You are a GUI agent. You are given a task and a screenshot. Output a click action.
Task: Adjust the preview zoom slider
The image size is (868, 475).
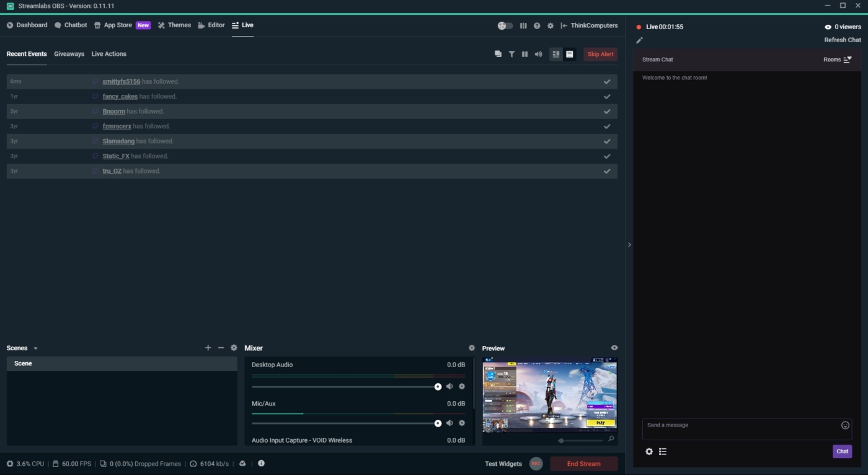[580, 440]
